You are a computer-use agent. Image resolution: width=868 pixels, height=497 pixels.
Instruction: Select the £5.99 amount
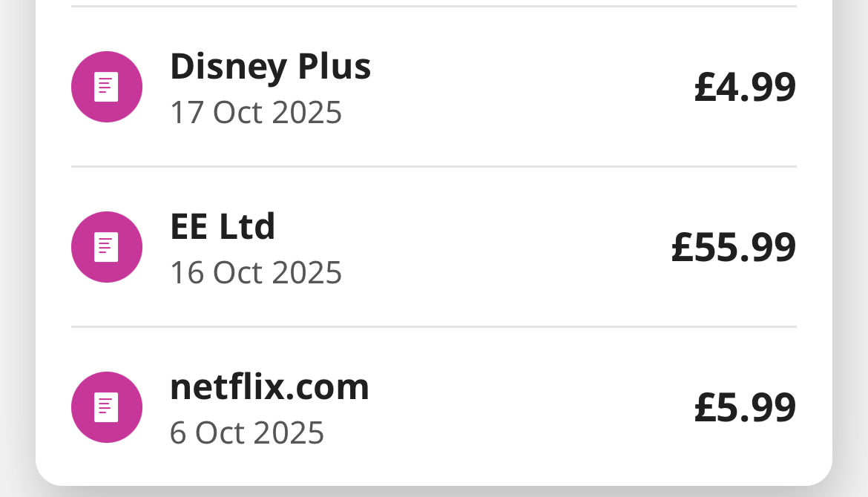[745, 407]
